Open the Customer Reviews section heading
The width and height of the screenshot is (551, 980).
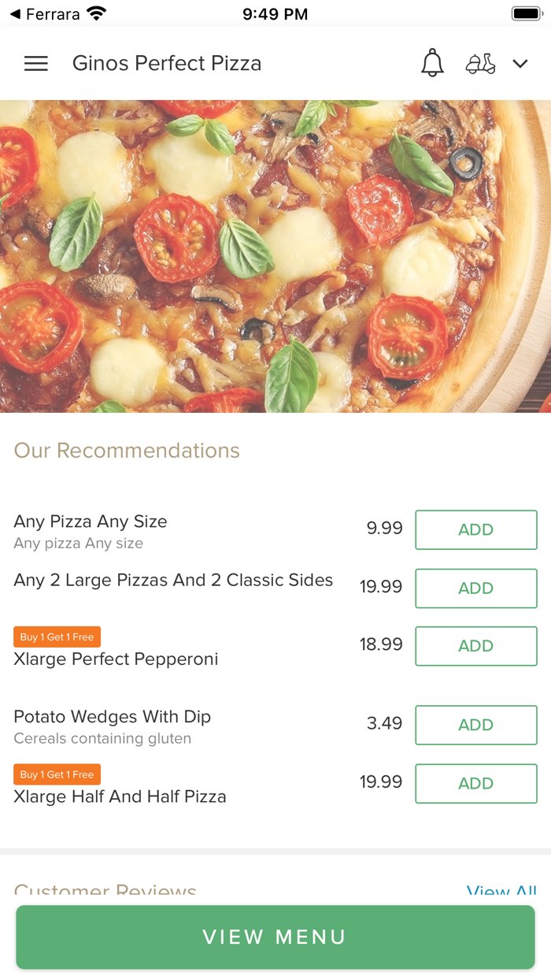pyautogui.click(x=105, y=891)
